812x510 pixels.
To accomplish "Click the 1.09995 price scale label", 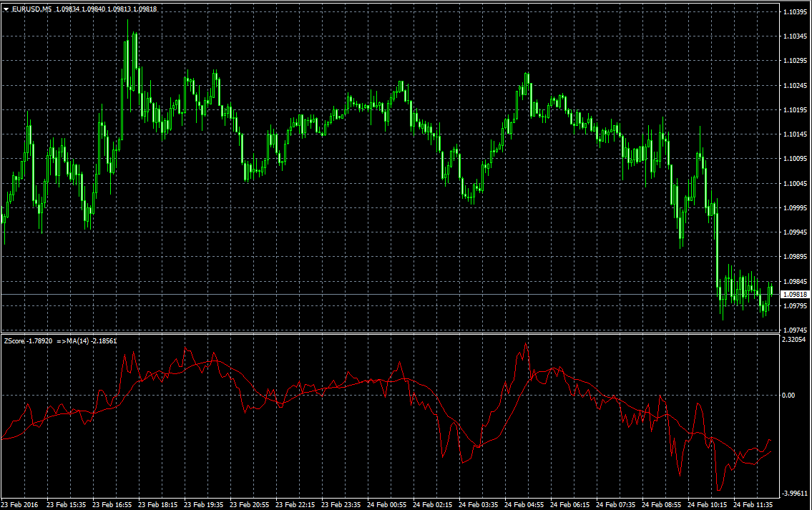I will tap(795, 207).
